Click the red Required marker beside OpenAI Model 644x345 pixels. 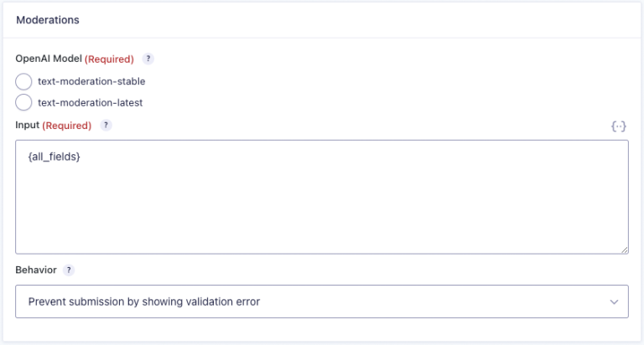click(109, 59)
